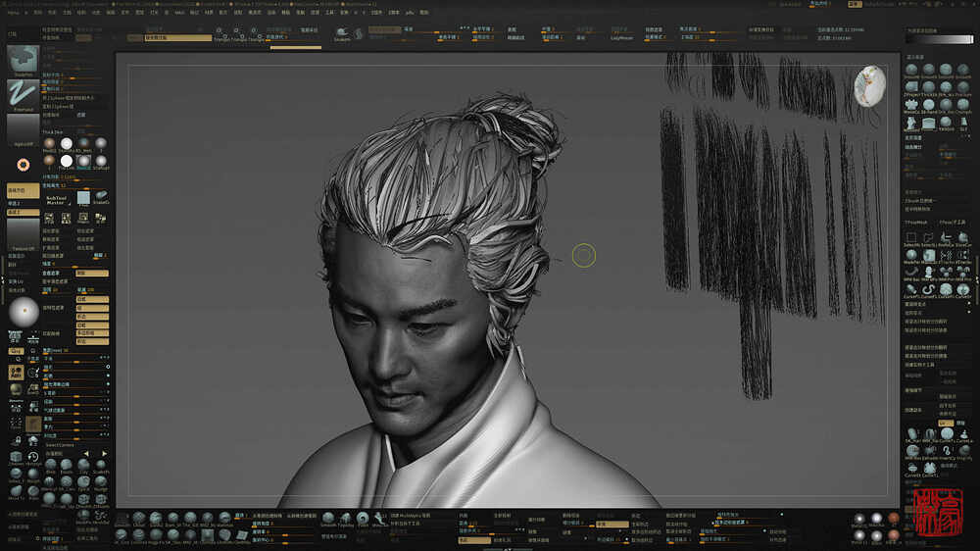Select the white Flat Color material sphere
The image size is (980, 551).
click(67, 162)
